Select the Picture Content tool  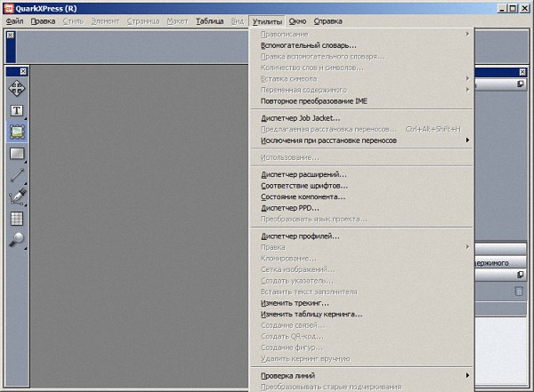click(x=17, y=132)
